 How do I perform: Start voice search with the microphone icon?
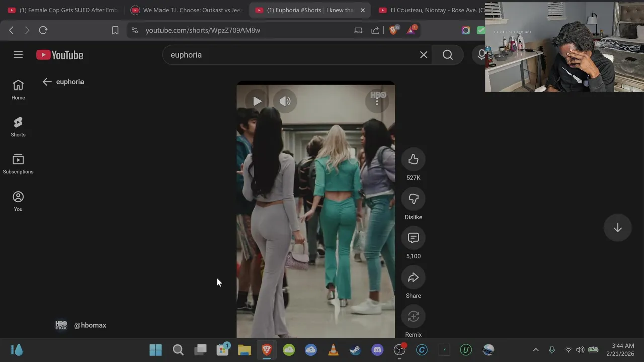tap(480, 55)
